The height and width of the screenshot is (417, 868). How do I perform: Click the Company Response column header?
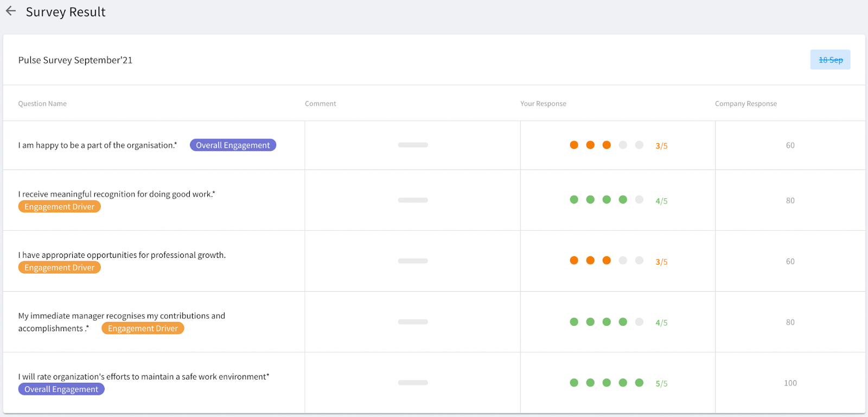click(x=746, y=104)
